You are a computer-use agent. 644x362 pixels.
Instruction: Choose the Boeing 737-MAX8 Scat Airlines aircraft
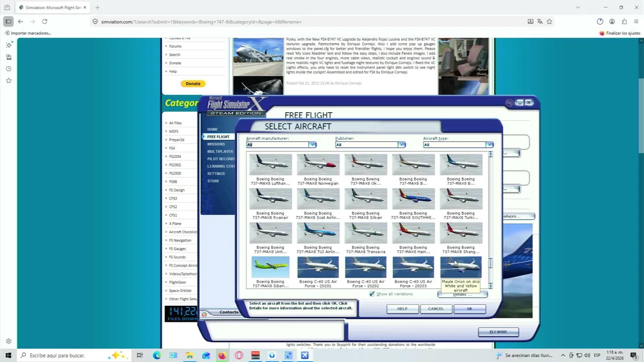tap(318, 199)
